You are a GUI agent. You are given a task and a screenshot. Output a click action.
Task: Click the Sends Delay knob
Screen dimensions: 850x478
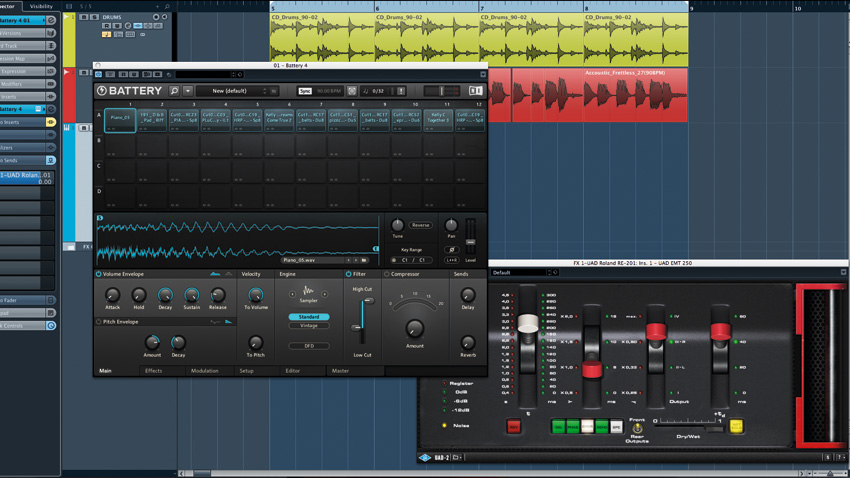[467, 295]
